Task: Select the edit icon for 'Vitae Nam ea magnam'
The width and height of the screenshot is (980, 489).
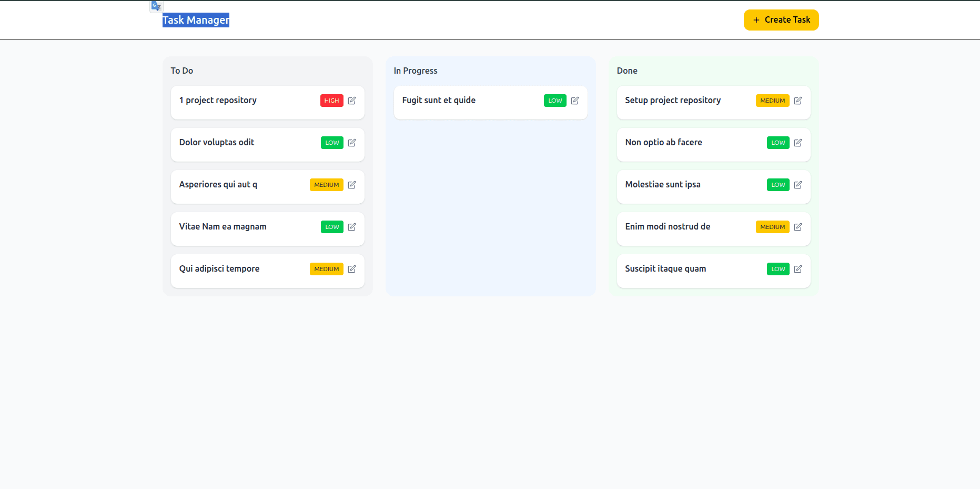Action: point(352,227)
